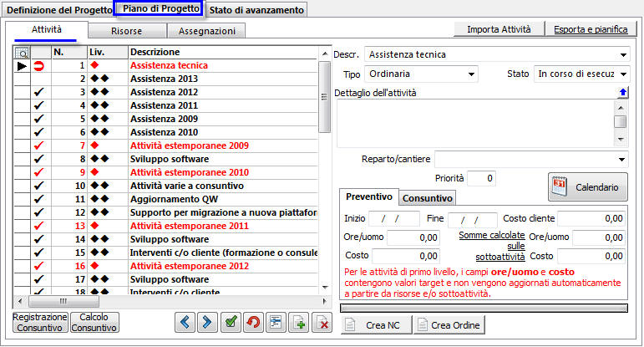Open the Consuntivo tab

[x=427, y=198]
